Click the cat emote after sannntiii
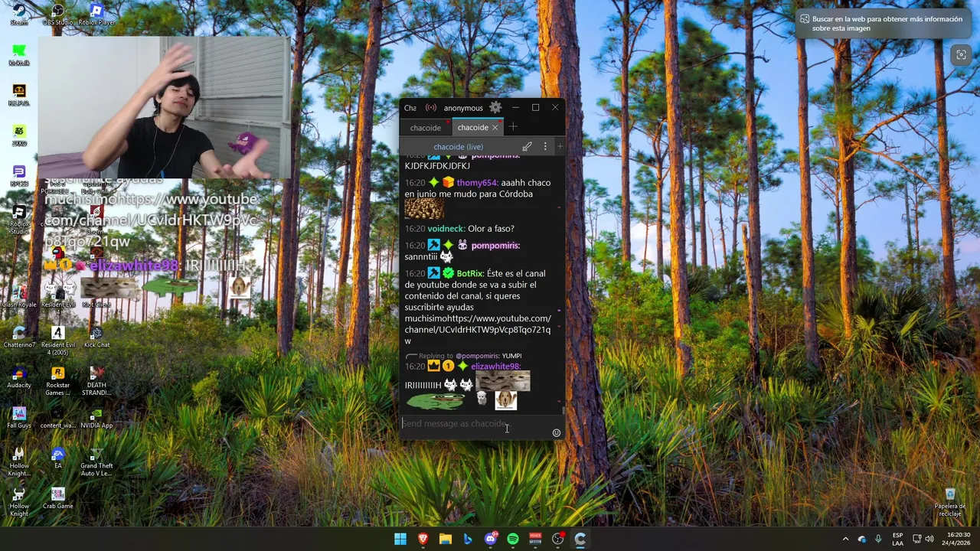This screenshot has width=980, height=551. coord(446,257)
